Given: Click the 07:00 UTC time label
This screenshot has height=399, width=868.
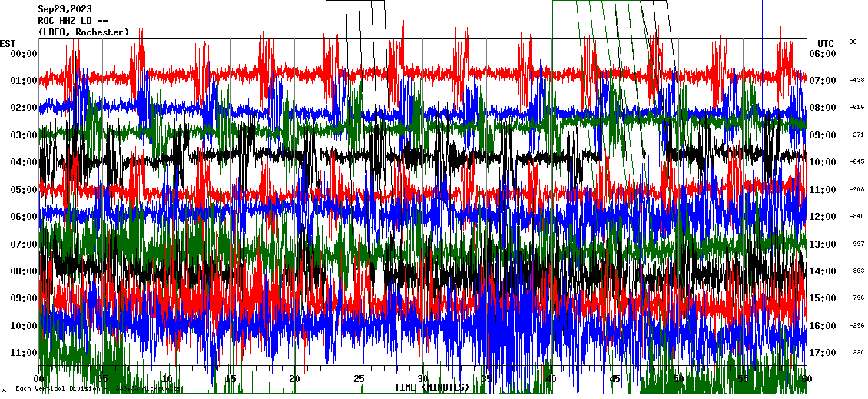Looking at the screenshot, I should pyautogui.click(x=823, y=81).
